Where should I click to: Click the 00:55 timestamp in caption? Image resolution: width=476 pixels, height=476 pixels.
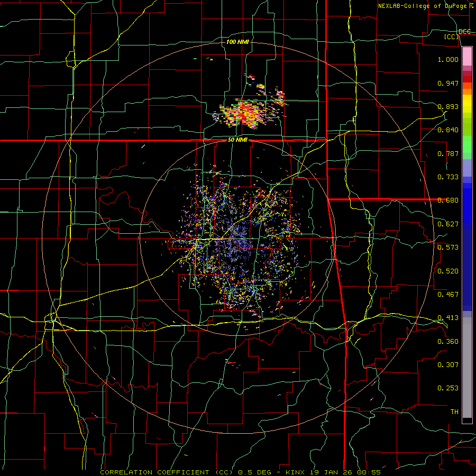(370, 472)
